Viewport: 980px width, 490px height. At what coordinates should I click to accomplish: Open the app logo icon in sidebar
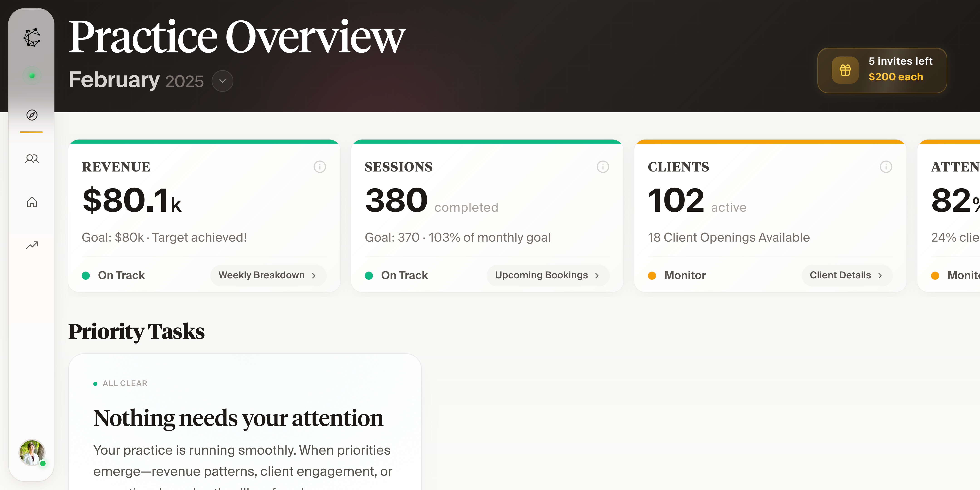32,38
